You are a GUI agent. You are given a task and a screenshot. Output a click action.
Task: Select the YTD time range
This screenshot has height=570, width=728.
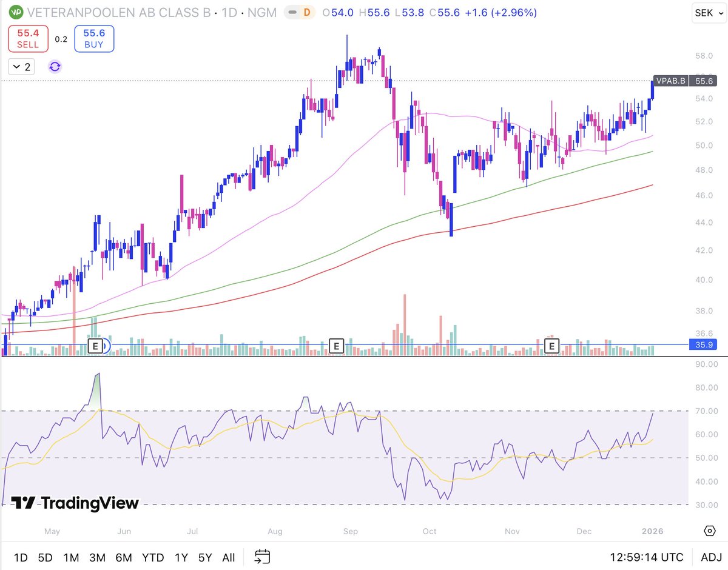tap(152, 557)
